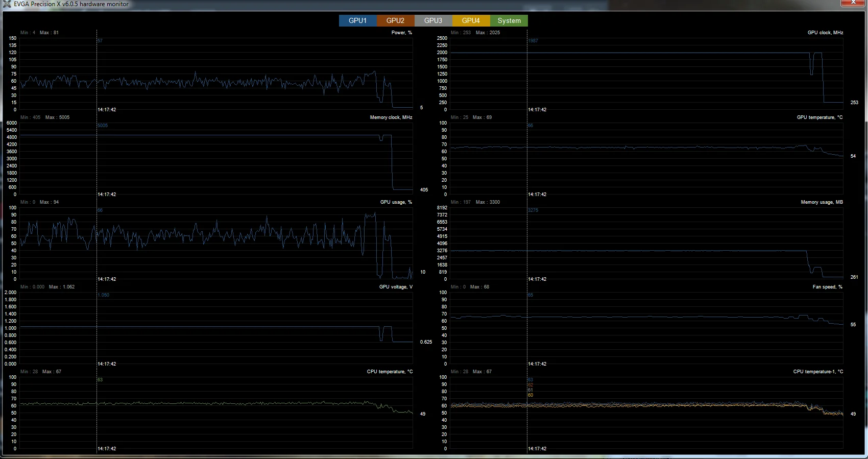Click the EVGA Precision X title icon
The width and height of the screenshot is (868, 459).
tap(7, 4)
